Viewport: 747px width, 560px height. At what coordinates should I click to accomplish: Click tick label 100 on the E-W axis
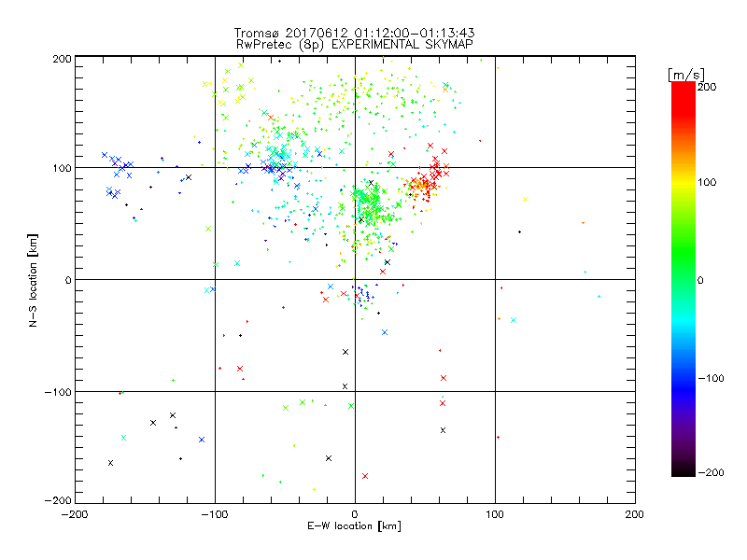(x=495, y=514)
